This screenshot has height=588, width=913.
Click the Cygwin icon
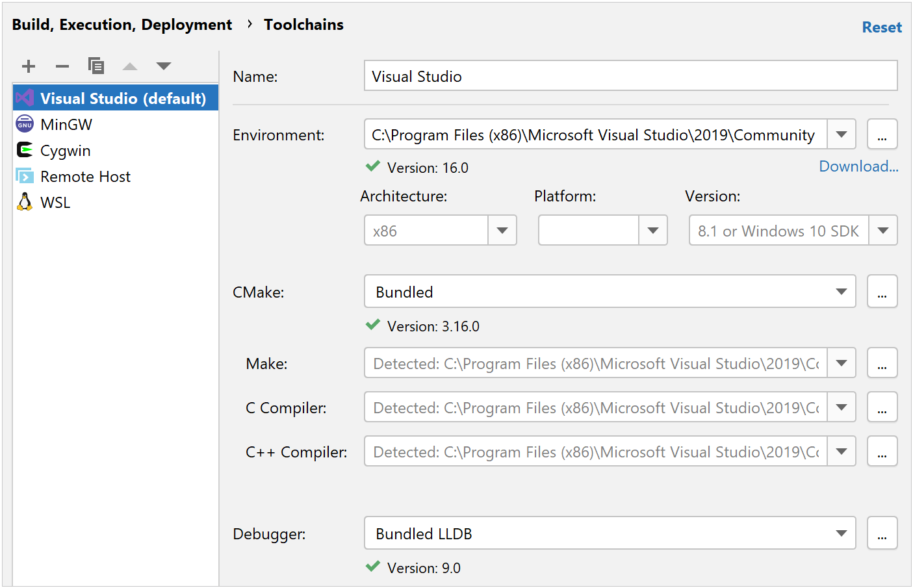tap(25, 150)
